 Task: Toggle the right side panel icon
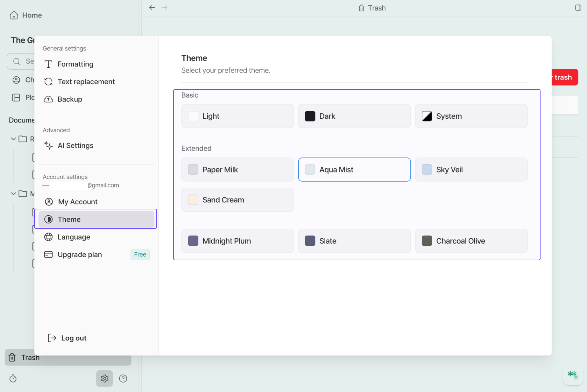point(578,8)
